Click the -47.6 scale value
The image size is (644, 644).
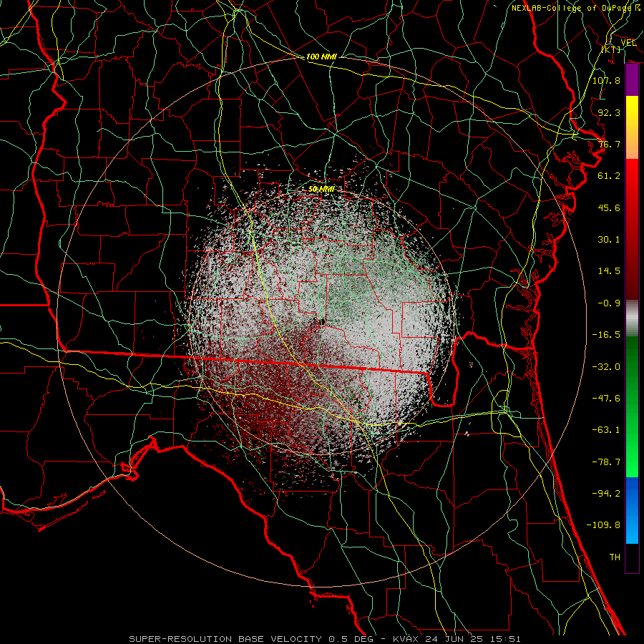point(606,399)
